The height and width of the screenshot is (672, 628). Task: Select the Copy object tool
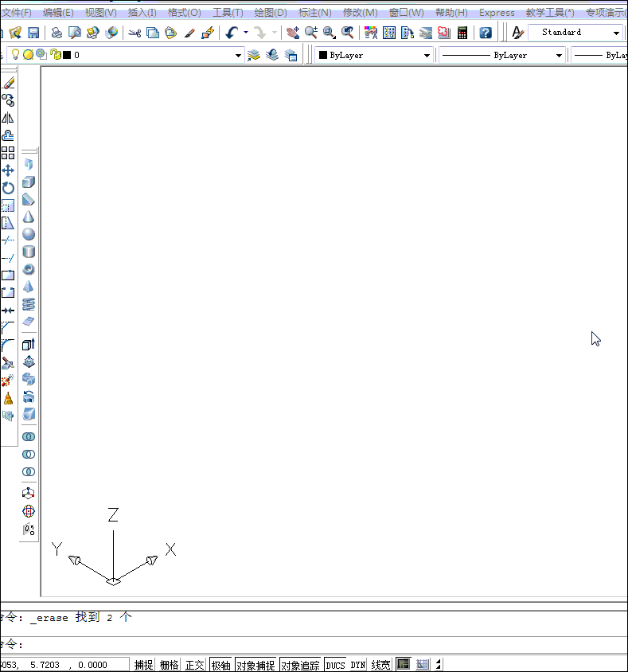(x=8, y=100)
